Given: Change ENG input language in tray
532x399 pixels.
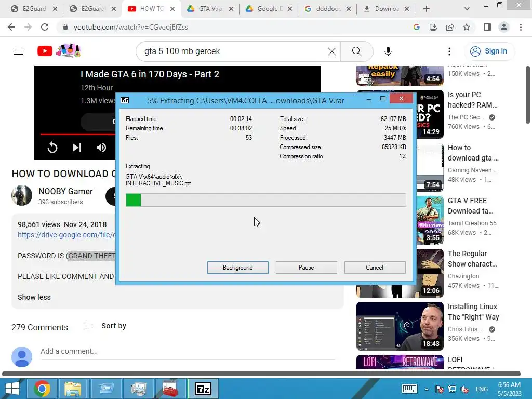Looking at the screenshot, I should [482, 389].
